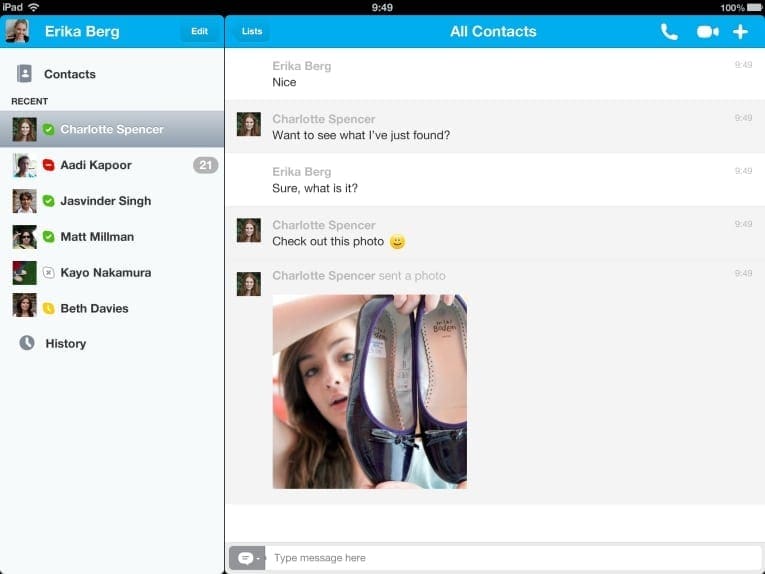Select Kayo Nakamura from recent contacts
765x574 pixels.
(x=105, y=273)
